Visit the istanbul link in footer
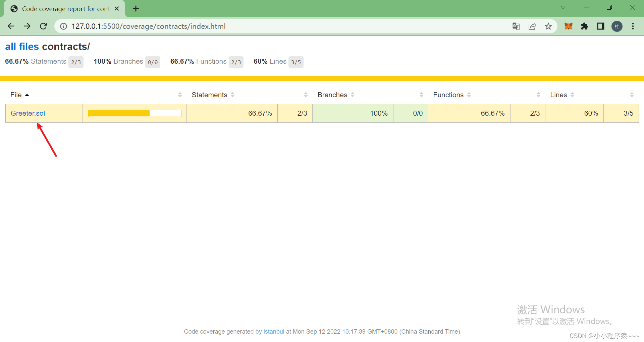This screenshot has height=342, width=644. [274, 332]
